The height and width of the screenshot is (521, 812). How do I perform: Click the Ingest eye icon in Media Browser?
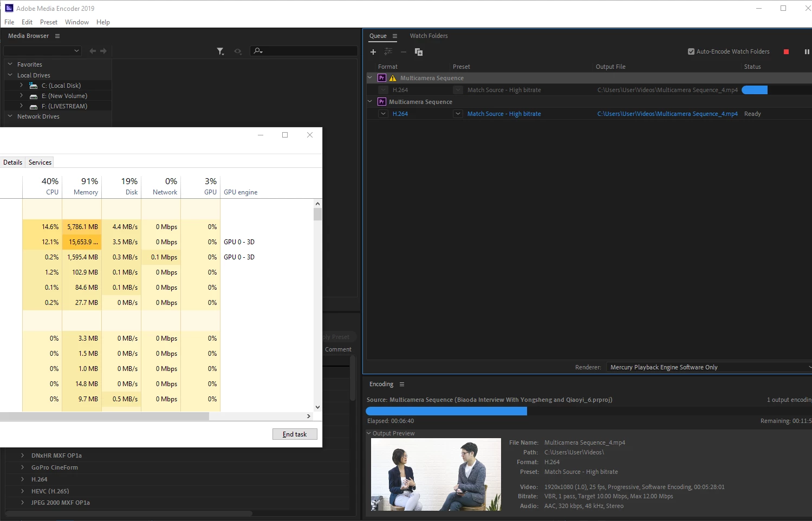[237, 51]
